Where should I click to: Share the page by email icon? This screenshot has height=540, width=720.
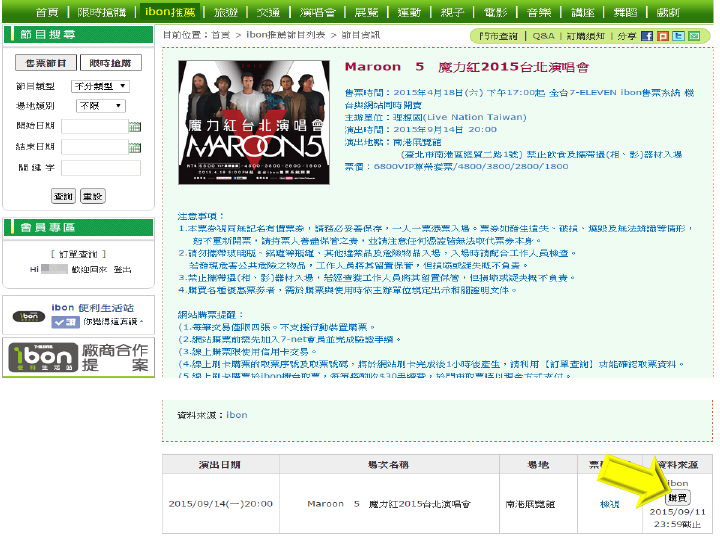pyautogui.click(x=694, y=36)
